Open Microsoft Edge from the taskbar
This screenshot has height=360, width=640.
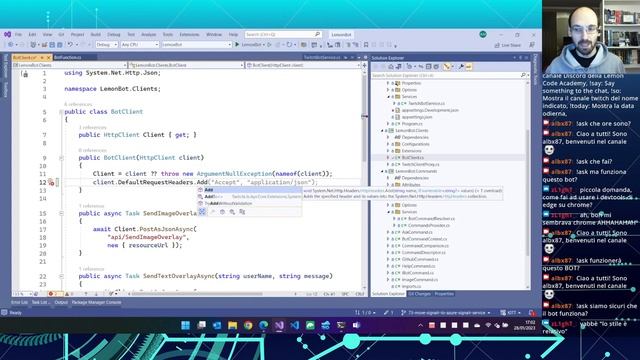[264, 325]
